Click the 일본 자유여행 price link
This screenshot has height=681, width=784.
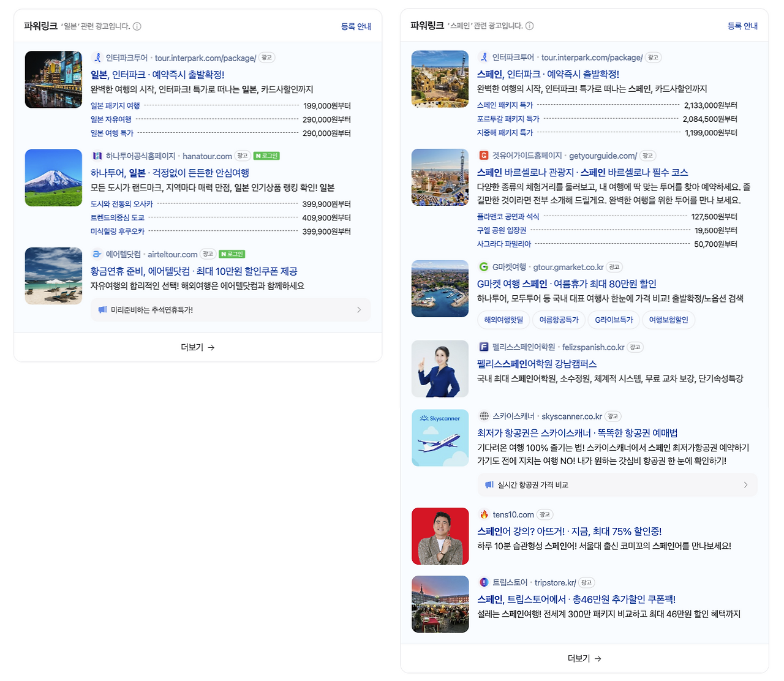(111, 119)
